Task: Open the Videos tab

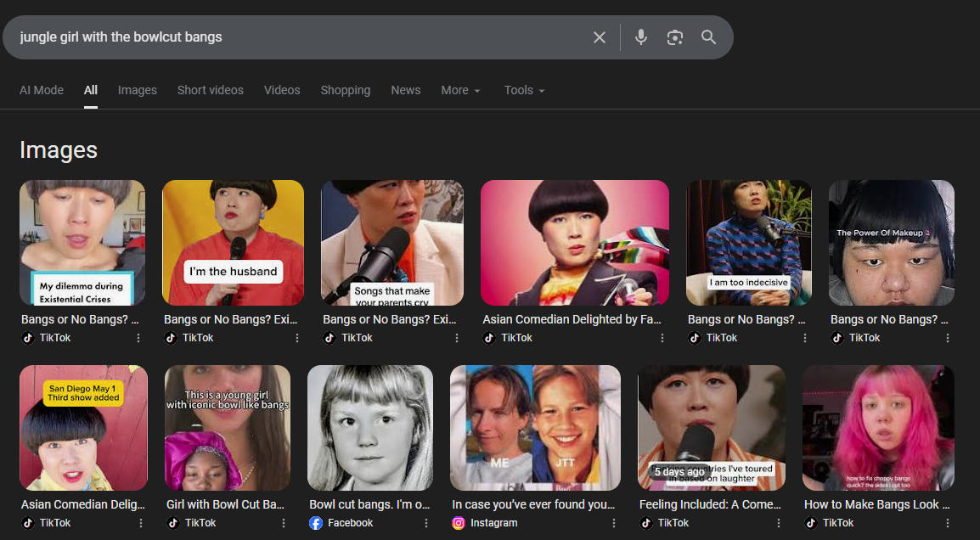Action: pyautogui.click(x=282, y=90)
